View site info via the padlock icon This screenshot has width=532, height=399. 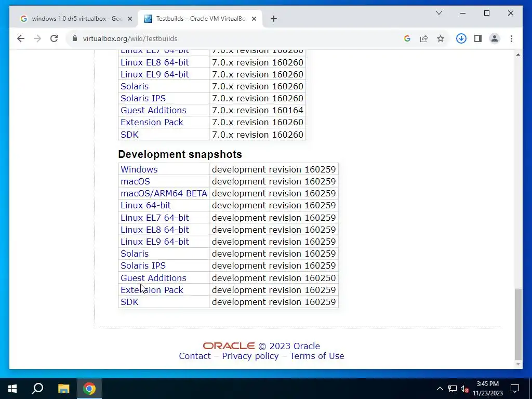(x=75, y=38)
